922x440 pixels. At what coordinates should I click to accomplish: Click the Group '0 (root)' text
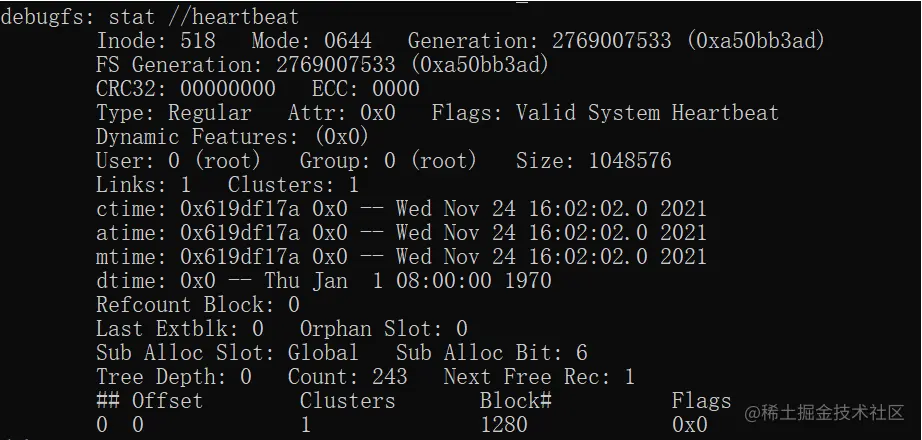pos(430,161)
